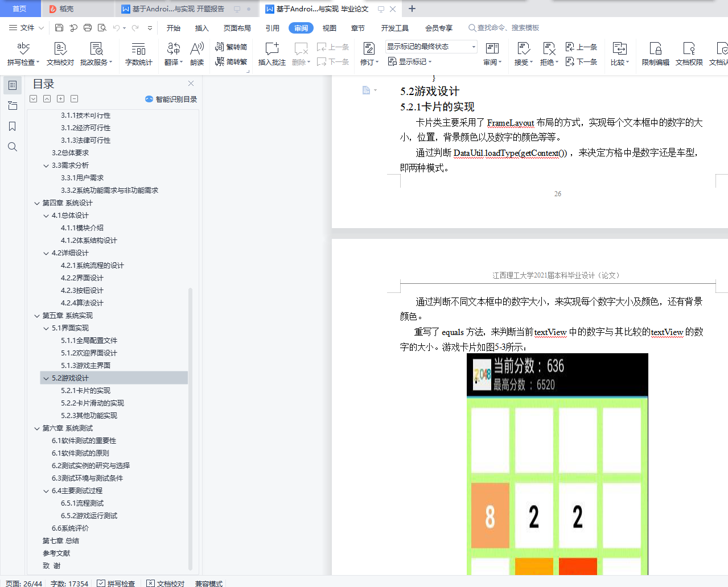Click the 智能识别目录 button
This screenshot has height=587, width=728.
171,99
